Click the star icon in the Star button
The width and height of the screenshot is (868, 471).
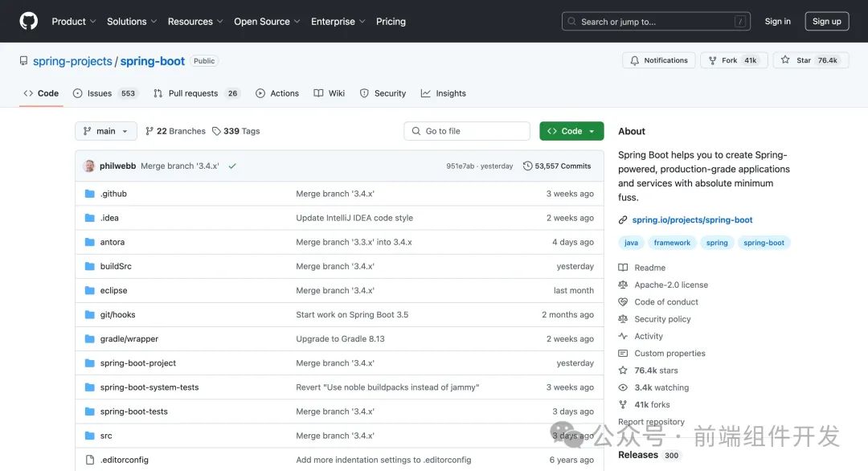tap(785, 59)
